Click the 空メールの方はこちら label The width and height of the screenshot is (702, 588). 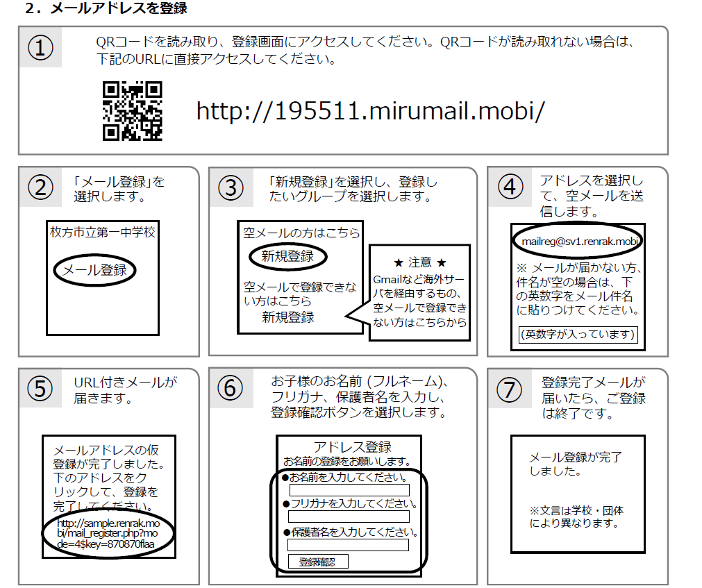pyautogui.click(x=301, y=233)
